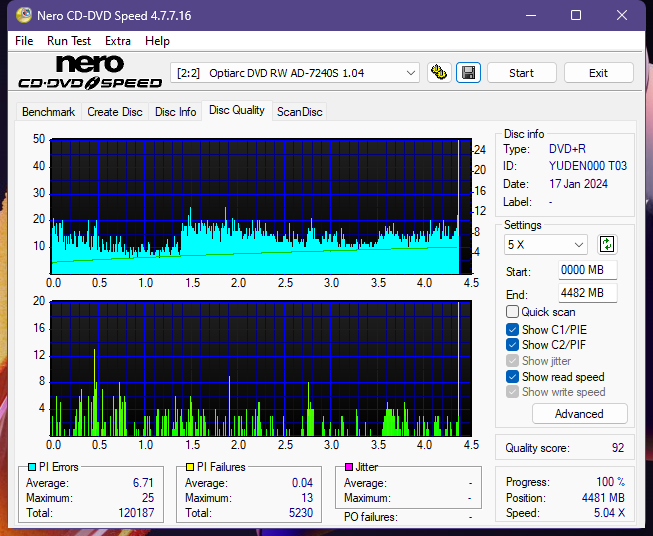Open the Help menu
653x536 pixels.
[157, 41]
